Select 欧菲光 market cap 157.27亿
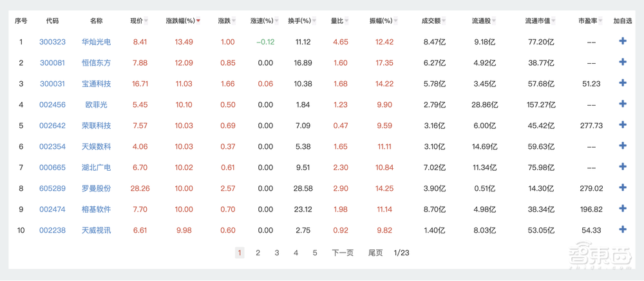Viewport: 644px width, 281px height. tap(540, 104)
